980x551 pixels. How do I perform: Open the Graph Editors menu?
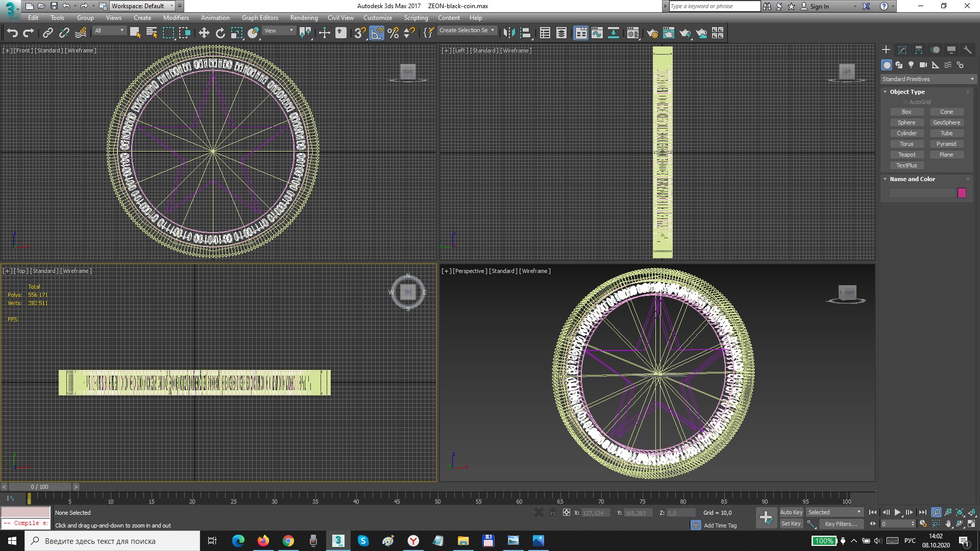click(x=260, y=18)
